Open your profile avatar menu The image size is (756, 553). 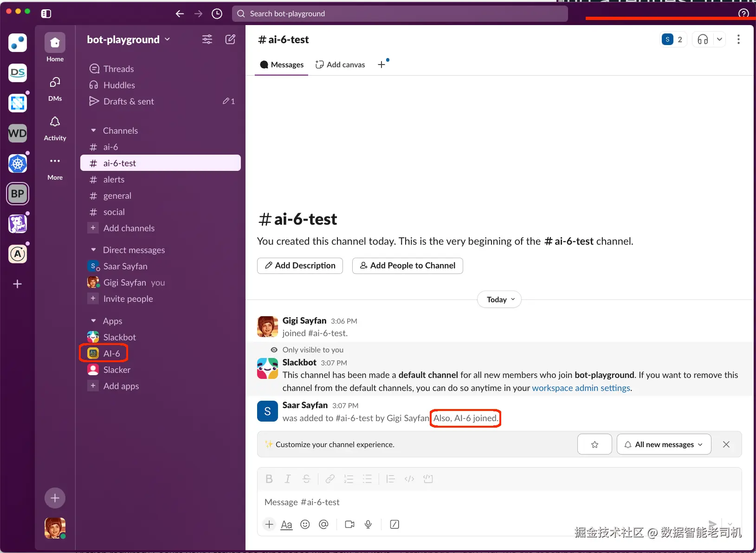[55, 528]
